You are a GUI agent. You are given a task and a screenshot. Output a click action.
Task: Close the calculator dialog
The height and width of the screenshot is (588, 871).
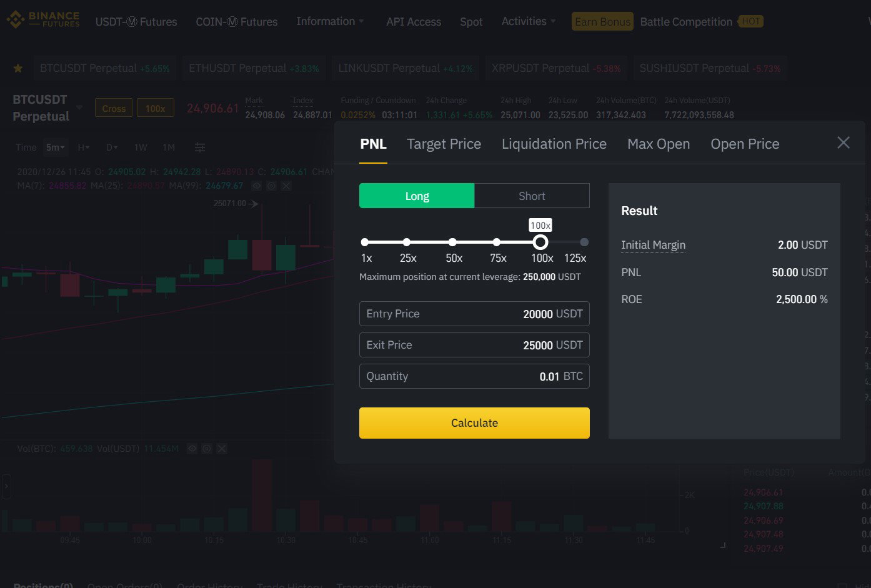click(844, 143)
